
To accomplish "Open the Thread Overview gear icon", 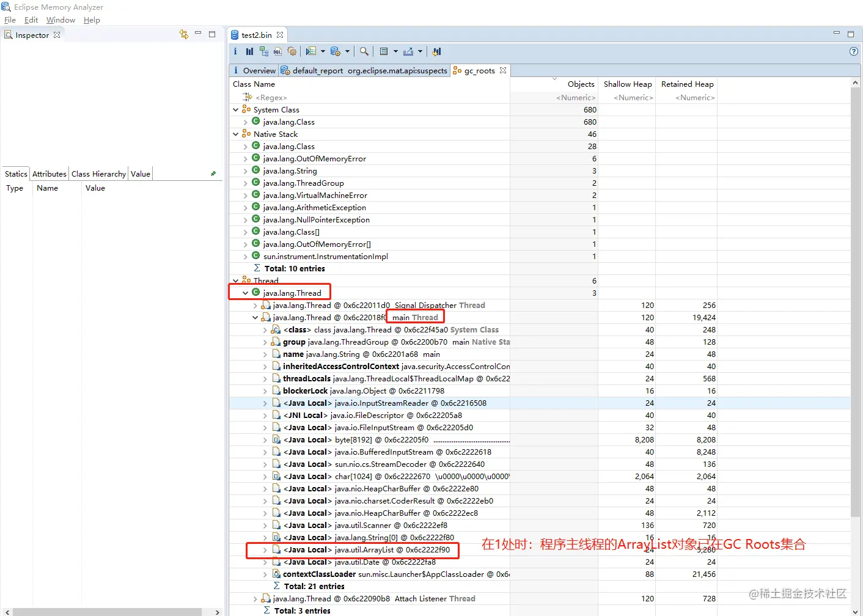I will [292, 51].
